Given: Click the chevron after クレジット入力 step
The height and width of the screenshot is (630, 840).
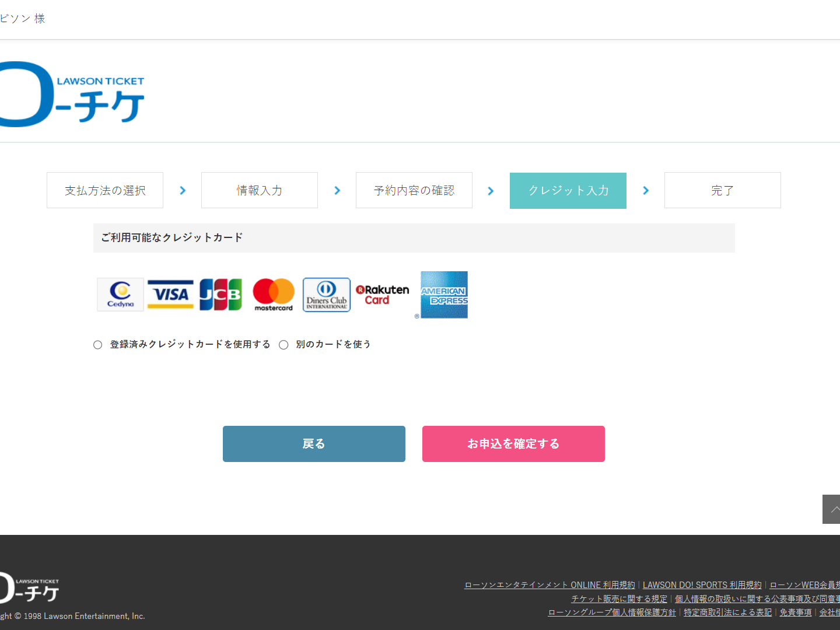Looking at the screenshot, I should pyautogui.click(x=646, y=191).
